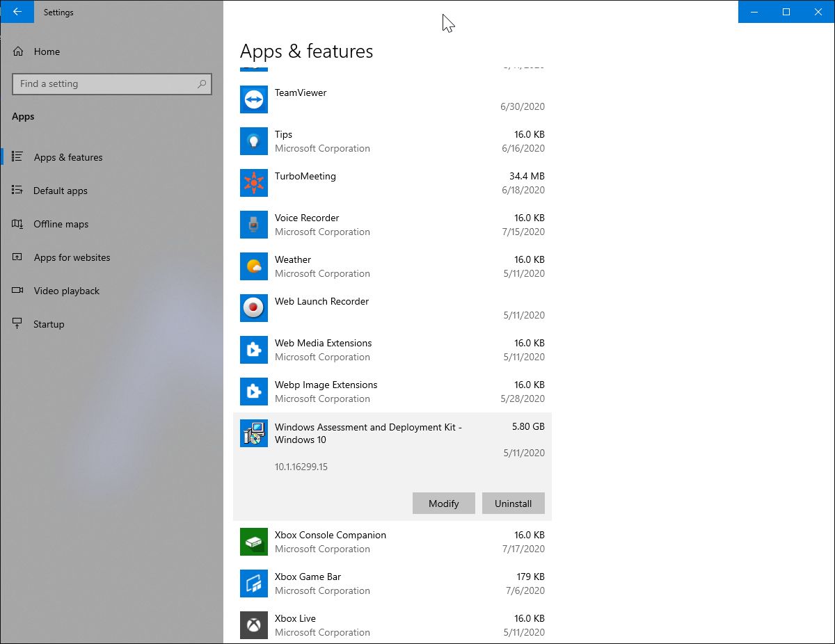Click version number 10.1.16299.15
This screenshot has width=835, height=644.
click(x=301, y=467)
